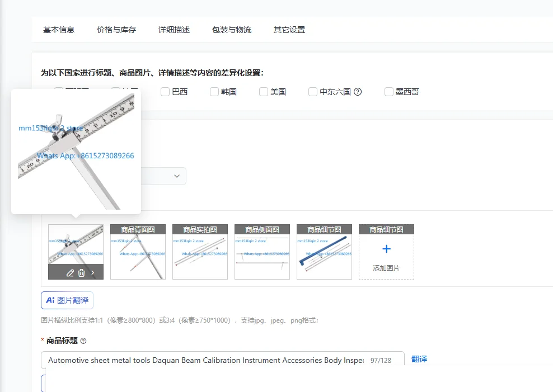The image size is (553, 392).
Task: Click the 翻译 link beside title
Action: pyautogui.click(x=419, y=359)
